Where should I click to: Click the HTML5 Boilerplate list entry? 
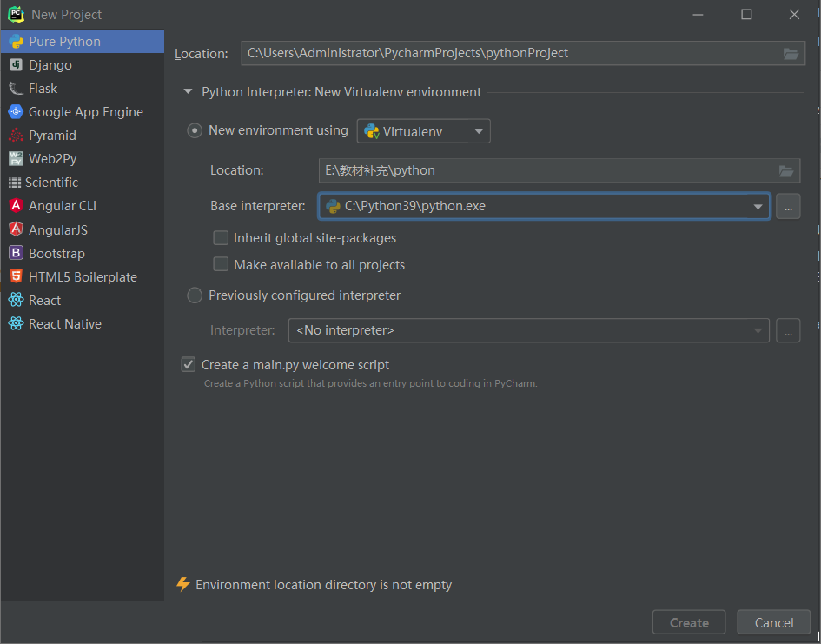pos(83,276)
